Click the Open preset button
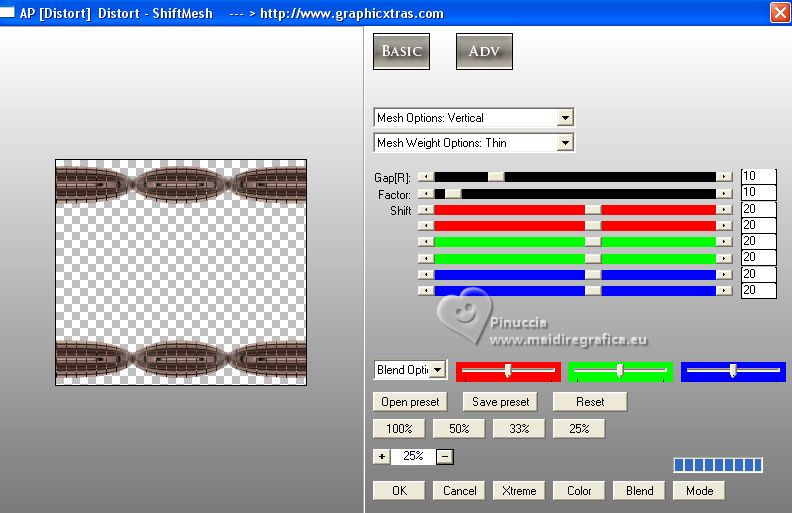Viewport: 792px width, 513px height. pos(410,402)
